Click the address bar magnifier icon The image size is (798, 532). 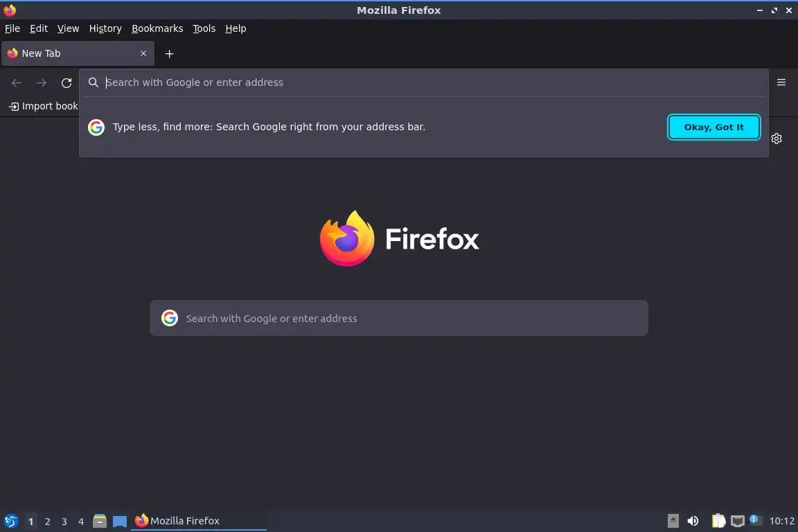(93, 82)
